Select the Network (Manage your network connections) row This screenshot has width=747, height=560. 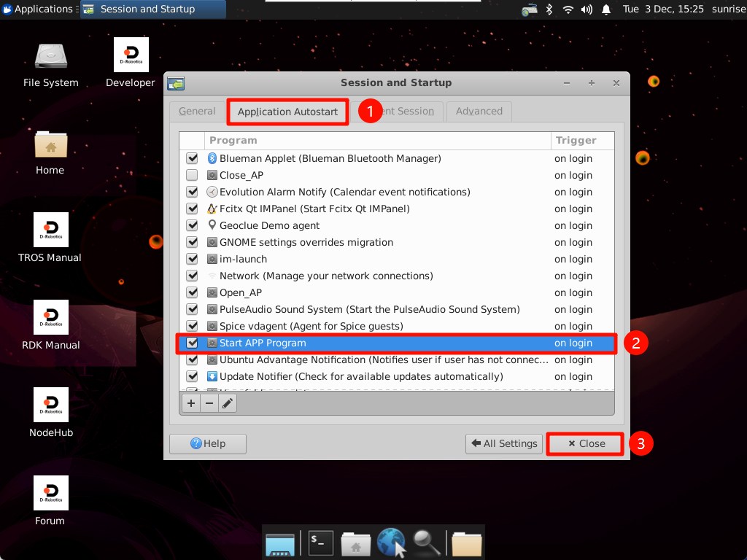[x=397, y=276]
